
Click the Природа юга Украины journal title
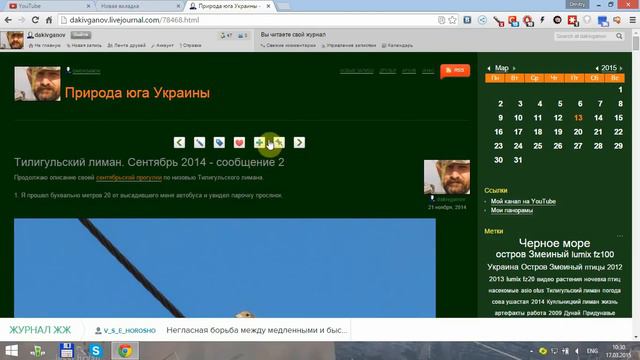tap(138, 93)
